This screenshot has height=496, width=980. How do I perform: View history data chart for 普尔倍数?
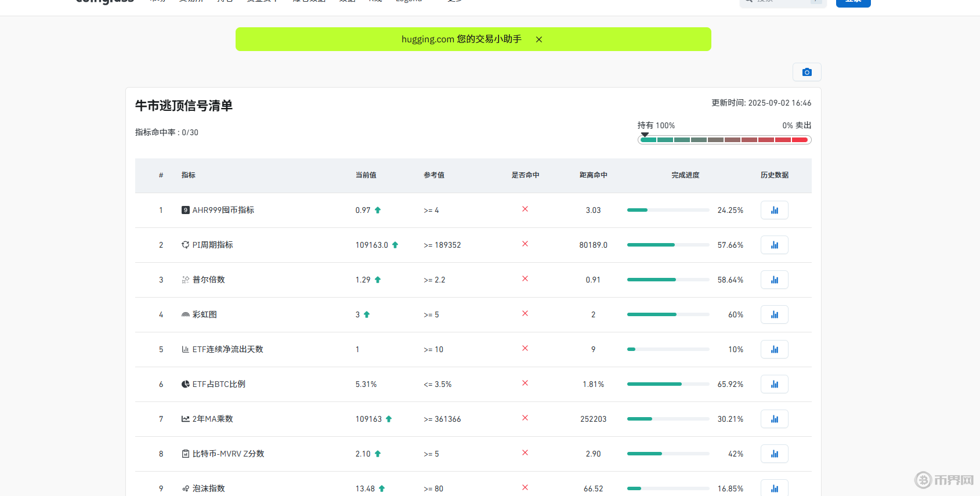pos(774,280)
